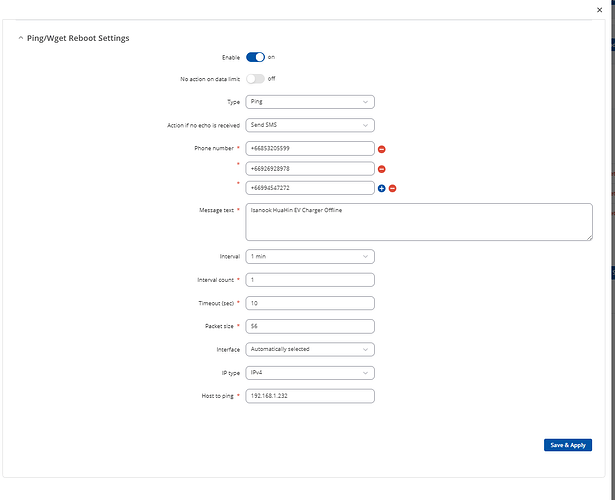This screenshot has height=500, width=615.
Task: Click the Ping/Wget Reboot Settings heading
Action: pyautogui.click(x=78, y=38)
